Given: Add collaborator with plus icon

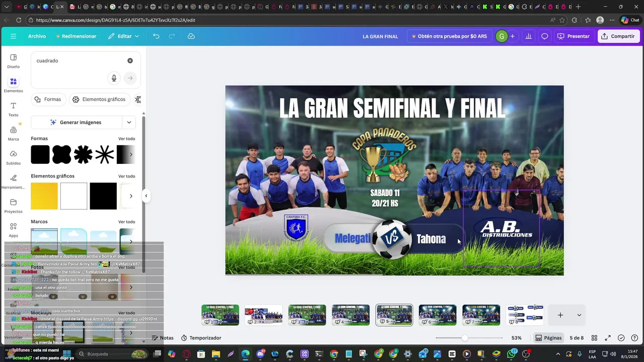Looking at the screenshot, I should click(x=512, y=36).
